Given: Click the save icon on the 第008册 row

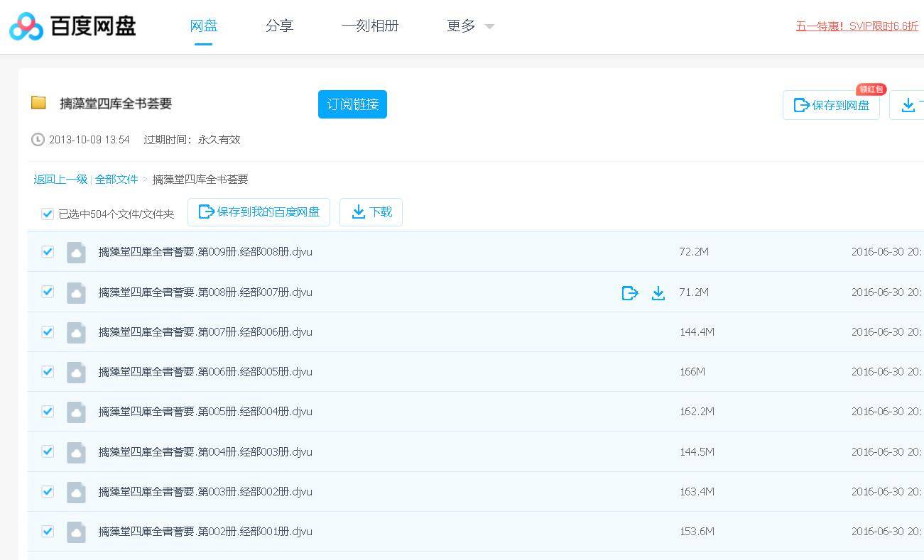Looking at the screenshot, I should [629, 293].
